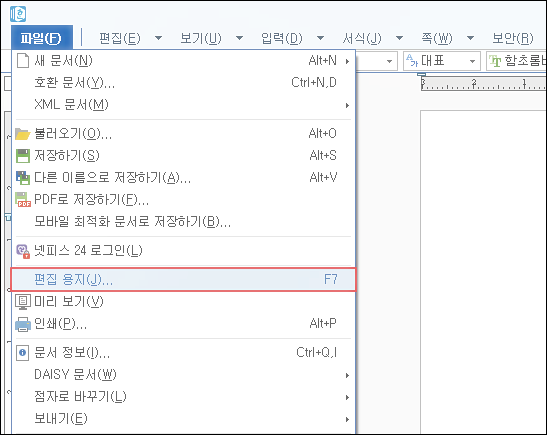The image size is (547, 435).
Task: Click the Ctrl+Q,I shortcut text
Action: (x=317, y=353)
